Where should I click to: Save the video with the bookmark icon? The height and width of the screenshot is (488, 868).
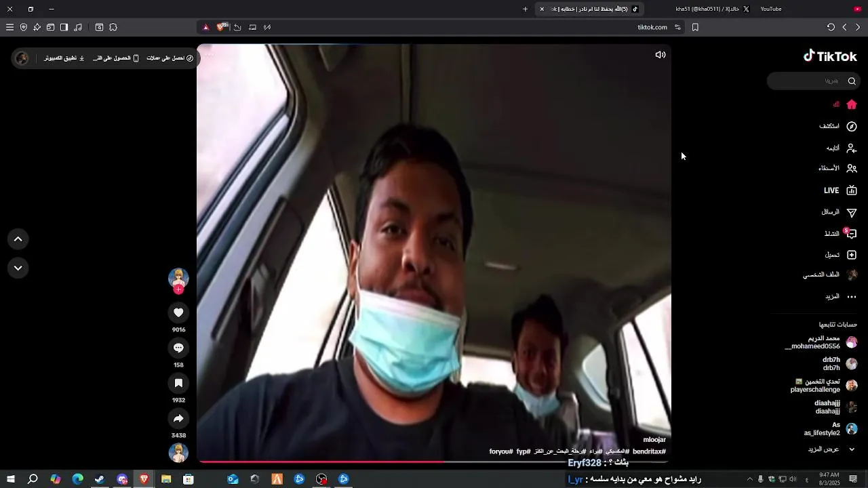click(x=178, y=383)
